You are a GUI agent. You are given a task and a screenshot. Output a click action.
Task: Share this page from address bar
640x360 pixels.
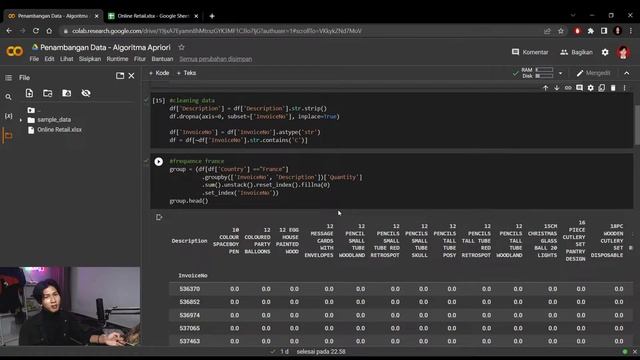pyautogui.click(x=547, y=31)
